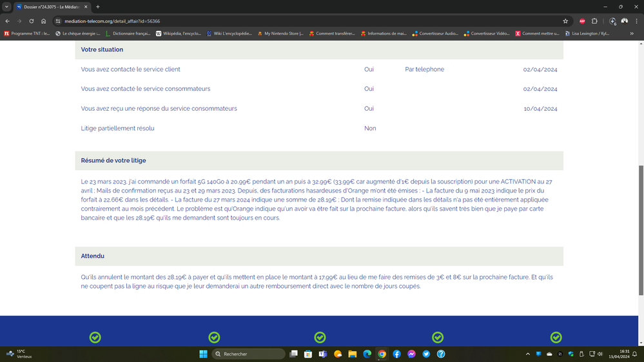
Task: Open volume control in system tray
Action: [x=600, y=354]
